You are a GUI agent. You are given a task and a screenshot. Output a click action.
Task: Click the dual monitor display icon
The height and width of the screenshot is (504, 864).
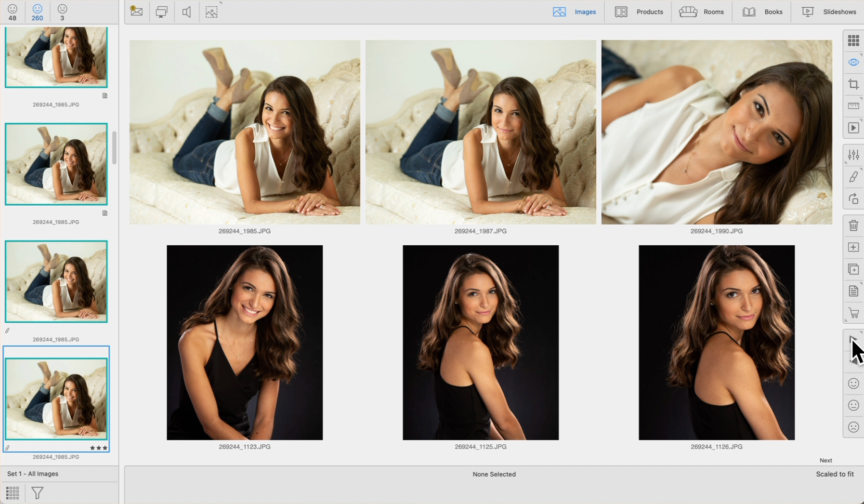click(162, 12)
